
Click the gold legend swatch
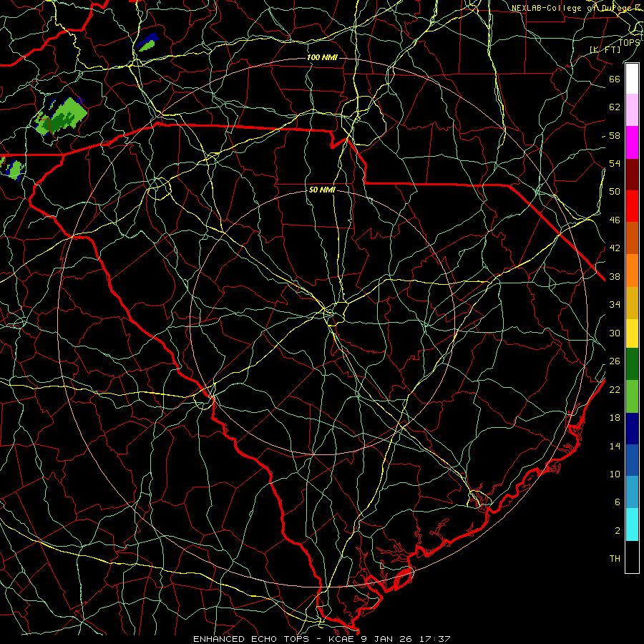pos(632,303)
